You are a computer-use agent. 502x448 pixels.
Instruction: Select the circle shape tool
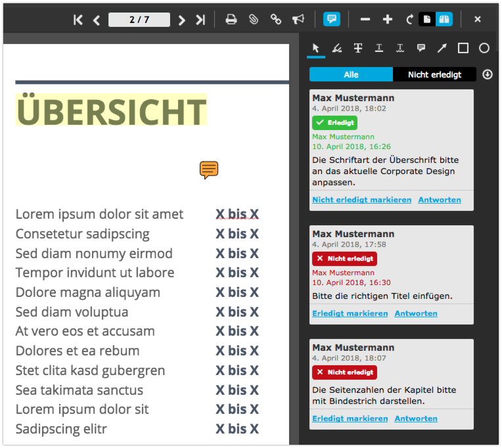coord(484,48)
